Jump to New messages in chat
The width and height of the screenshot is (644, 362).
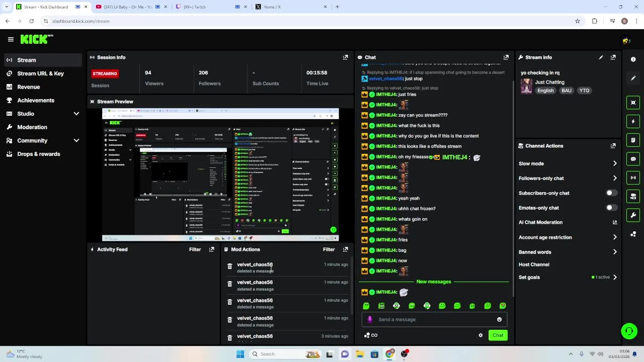coord(434,282)
